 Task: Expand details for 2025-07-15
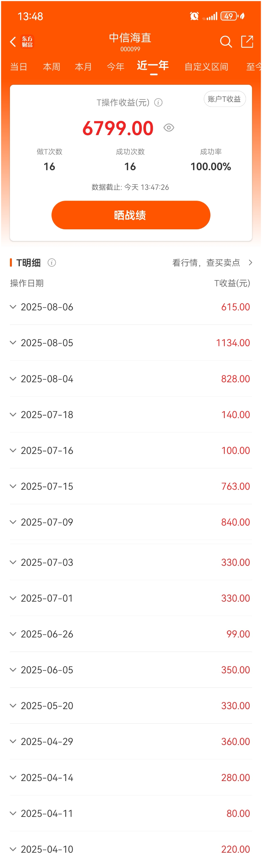131,486
